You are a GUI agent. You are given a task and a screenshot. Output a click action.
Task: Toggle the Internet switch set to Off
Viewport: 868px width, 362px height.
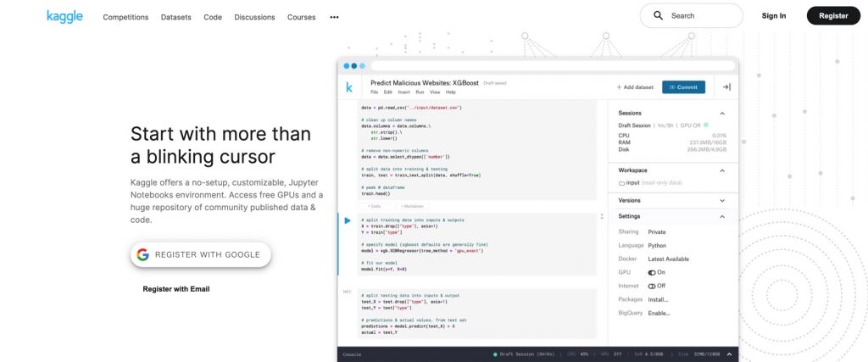pos(652,287)
